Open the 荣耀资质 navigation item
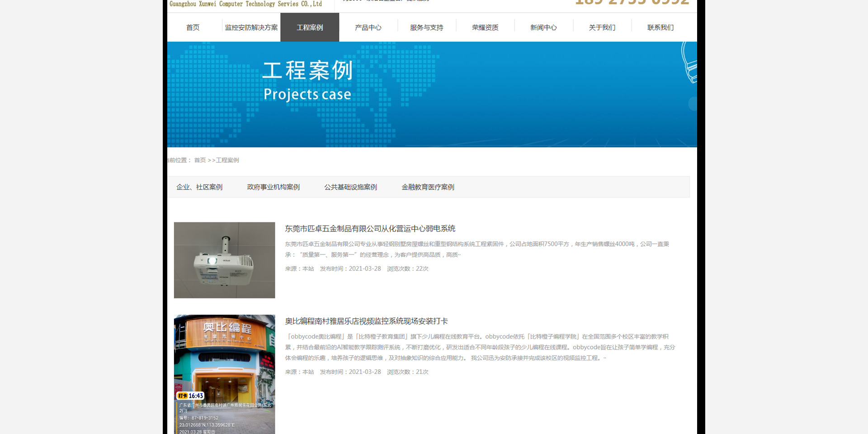This screenshot has width=868, height=434. click(x=485, y=28)
